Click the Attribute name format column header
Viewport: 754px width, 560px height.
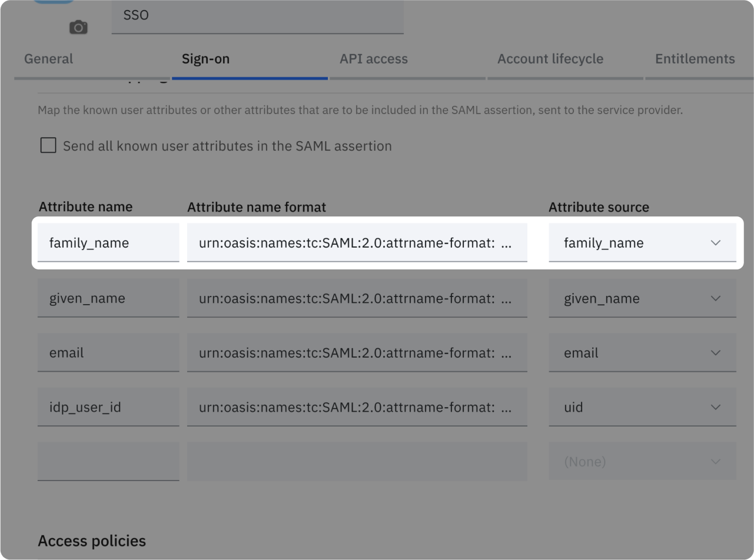pyautogui.click(x=257, y=207)
